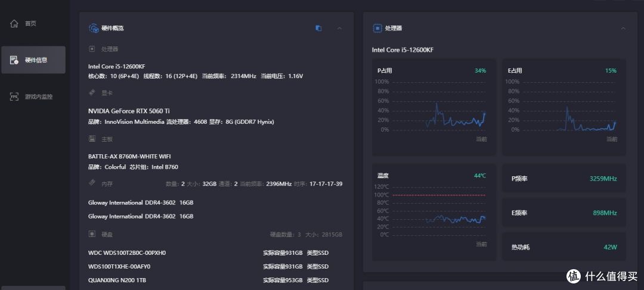Viewport: 644px width, 290px height.
Task: Select Intel Core i5-12600KF text in overview
Action: pyautogui.click(x=117, y=66)
